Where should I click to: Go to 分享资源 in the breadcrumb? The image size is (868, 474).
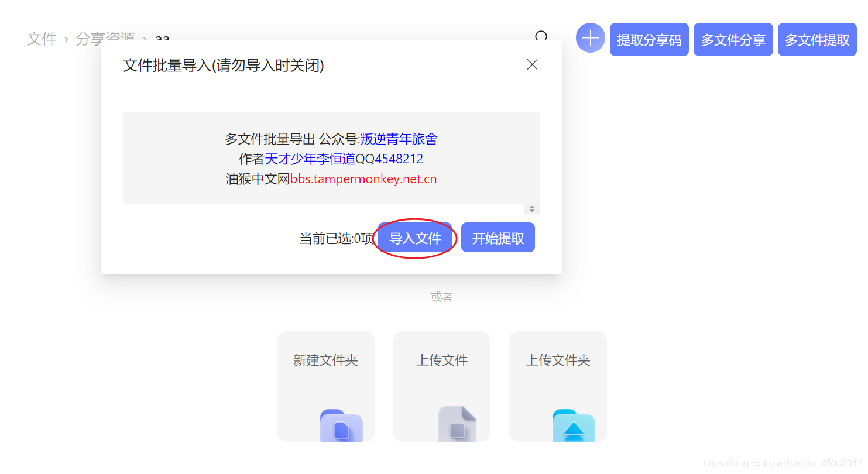(x=105, y=39)
